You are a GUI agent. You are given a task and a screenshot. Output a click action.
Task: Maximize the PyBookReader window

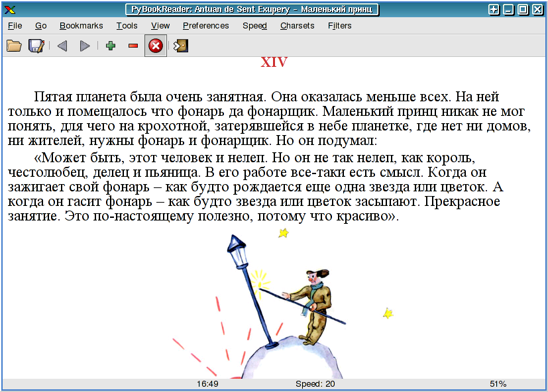point(523,9)
